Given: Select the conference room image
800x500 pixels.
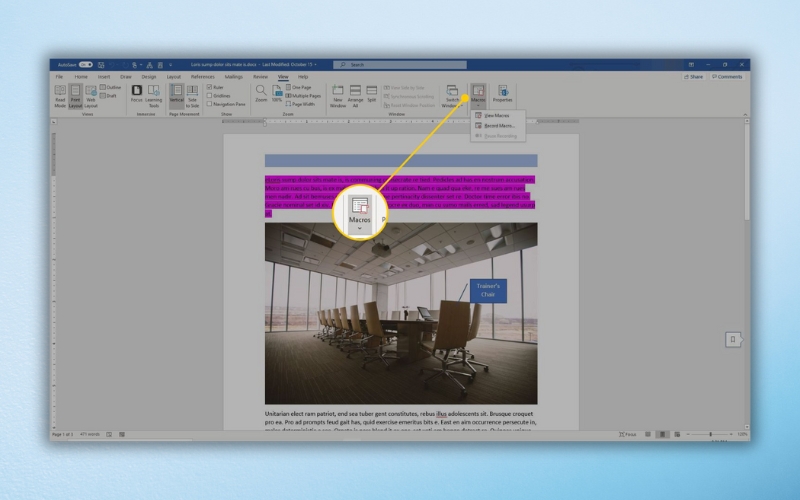Looking at the screenshot, I should click(401, 313).
